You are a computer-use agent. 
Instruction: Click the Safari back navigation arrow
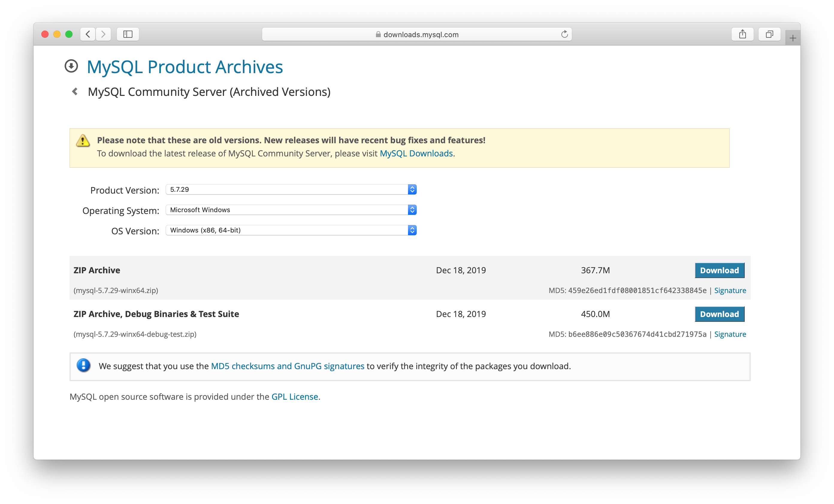[x=88, y=34]
